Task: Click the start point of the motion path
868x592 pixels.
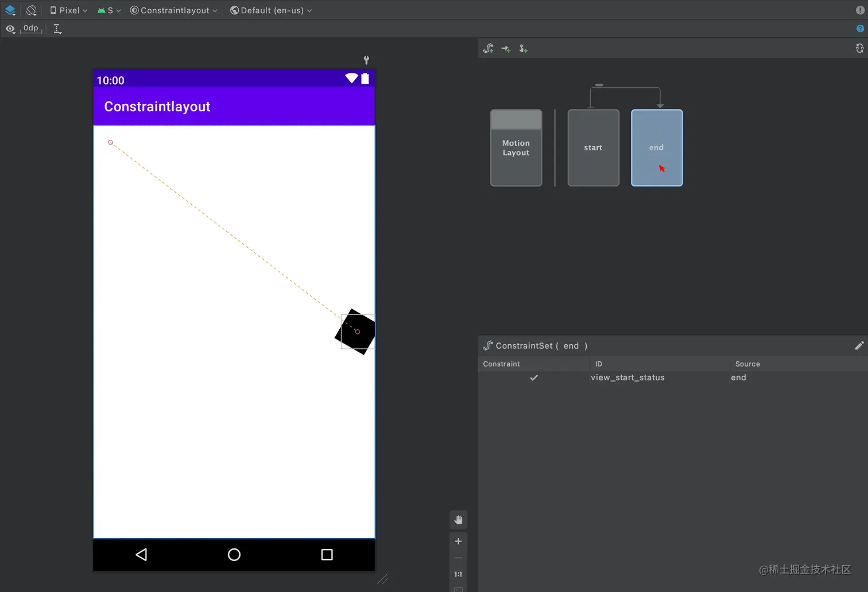Action: (x=110, y=142)
